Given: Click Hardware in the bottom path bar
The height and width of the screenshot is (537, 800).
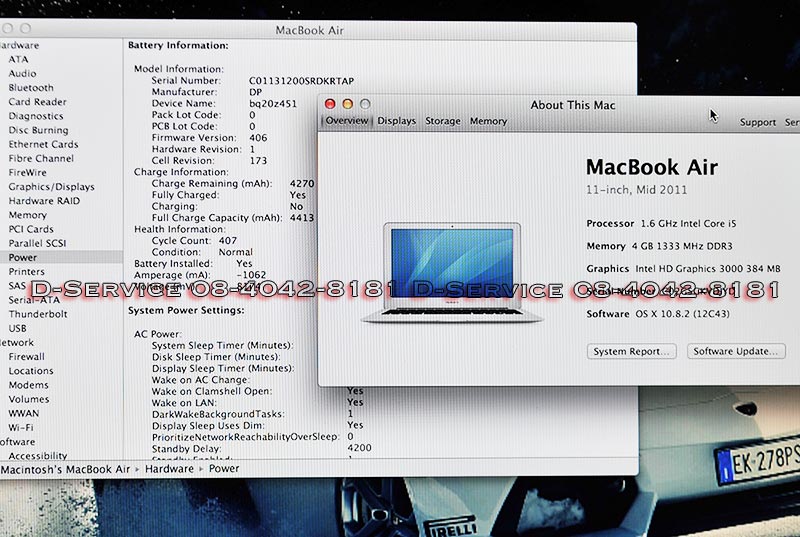Looking at the screenshot, I should coord(169,469).
